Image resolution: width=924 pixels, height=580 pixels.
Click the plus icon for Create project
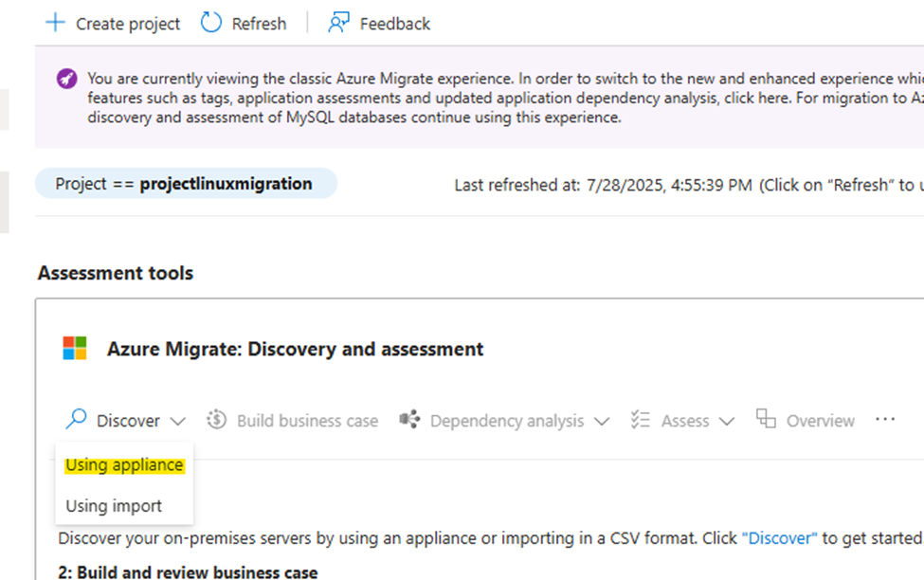(55, 23)
